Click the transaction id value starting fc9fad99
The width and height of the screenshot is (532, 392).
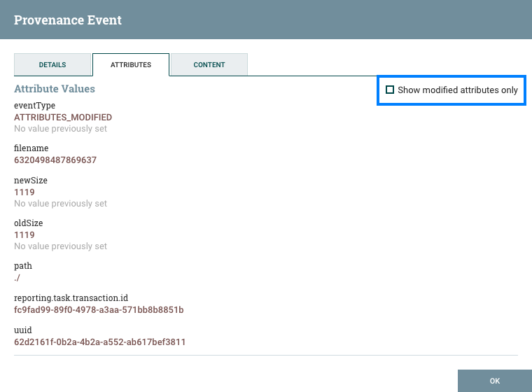tap(99, 309)
